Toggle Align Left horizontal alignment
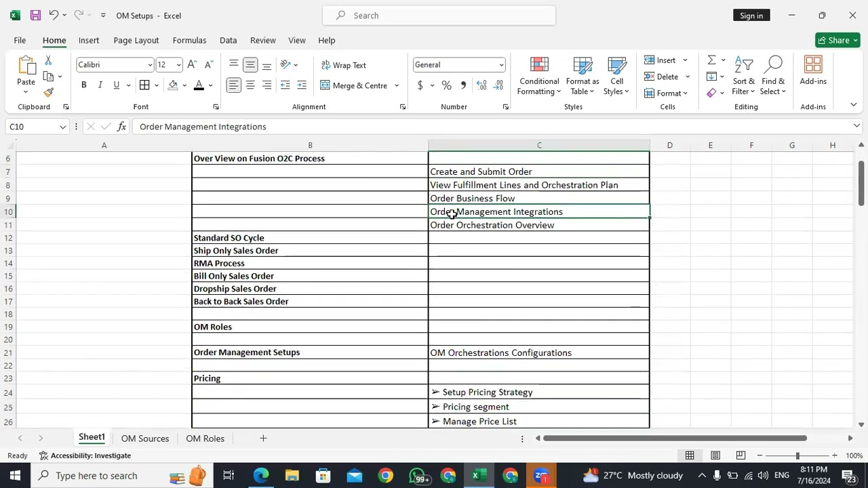The image size is (868, 488). [233, 85]
